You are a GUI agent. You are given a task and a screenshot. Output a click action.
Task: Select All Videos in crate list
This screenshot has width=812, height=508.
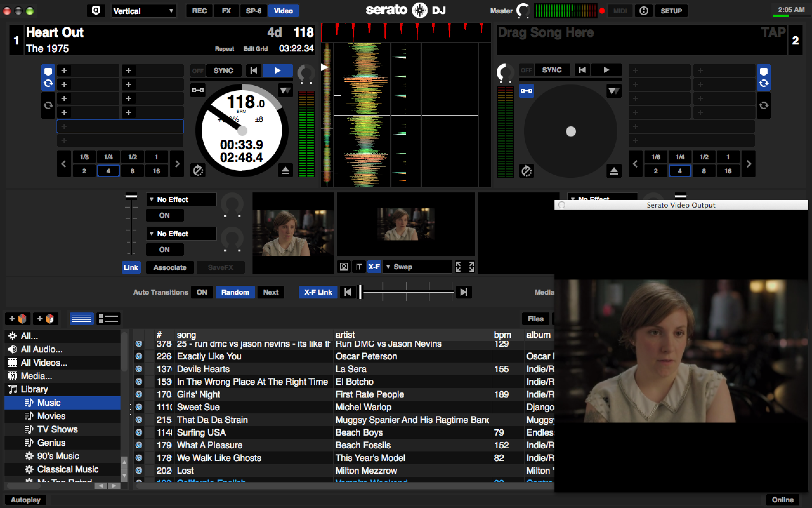tap(62, 363)
